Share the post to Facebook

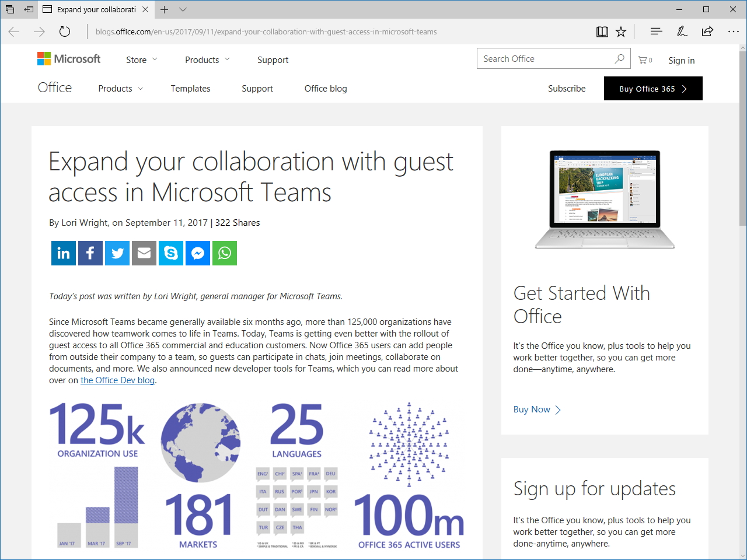[x=90, y=253]
